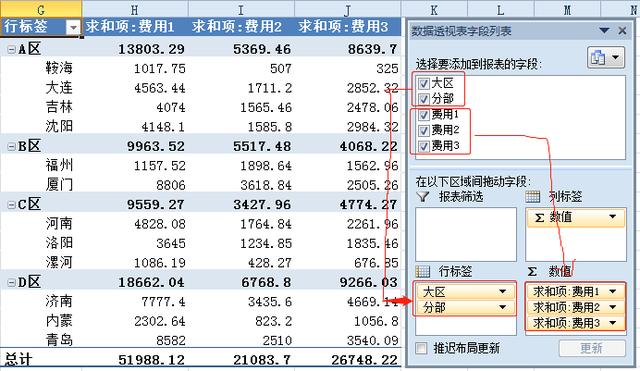Screen dimensions: 640x371
Task: Select the 总计 row label
Action: [18, 360]
